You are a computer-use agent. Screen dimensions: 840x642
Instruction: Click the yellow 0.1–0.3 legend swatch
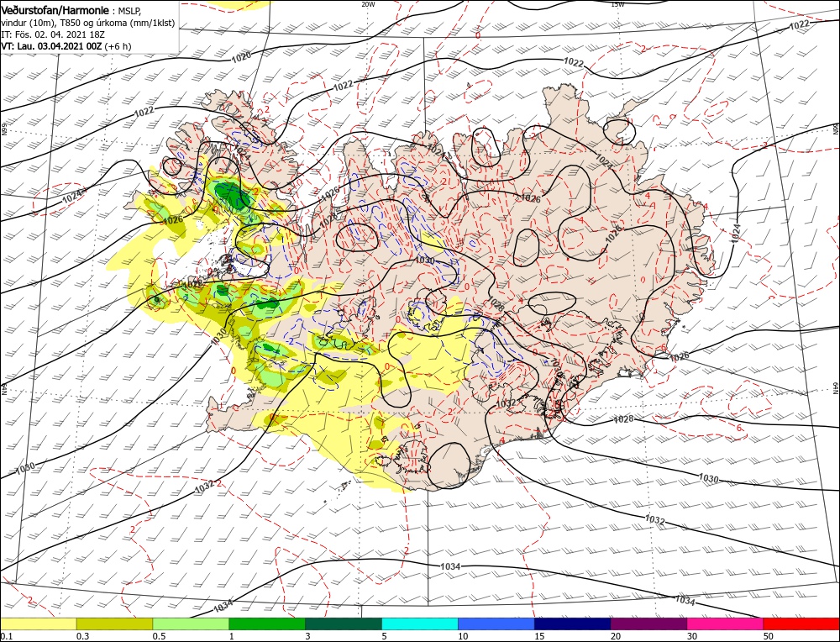(x=39, y=624)
